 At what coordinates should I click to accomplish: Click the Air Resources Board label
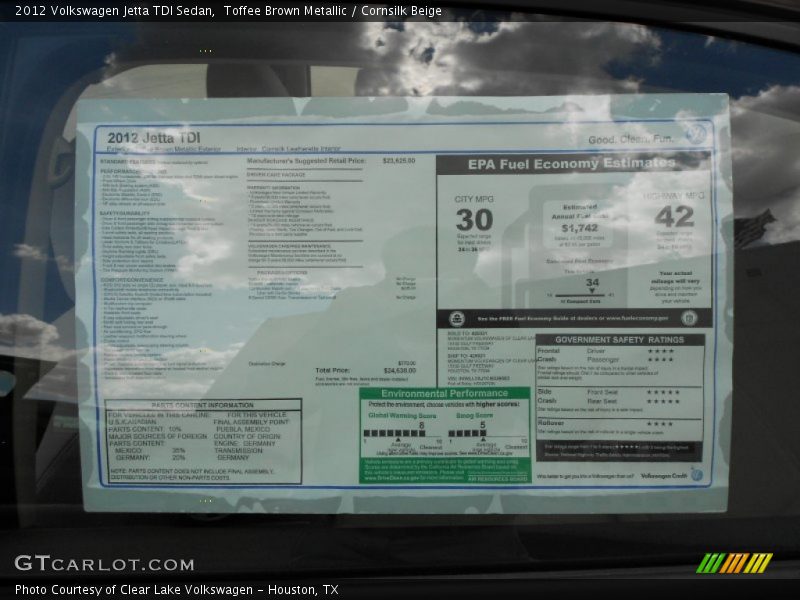click(x=497, y=479)
